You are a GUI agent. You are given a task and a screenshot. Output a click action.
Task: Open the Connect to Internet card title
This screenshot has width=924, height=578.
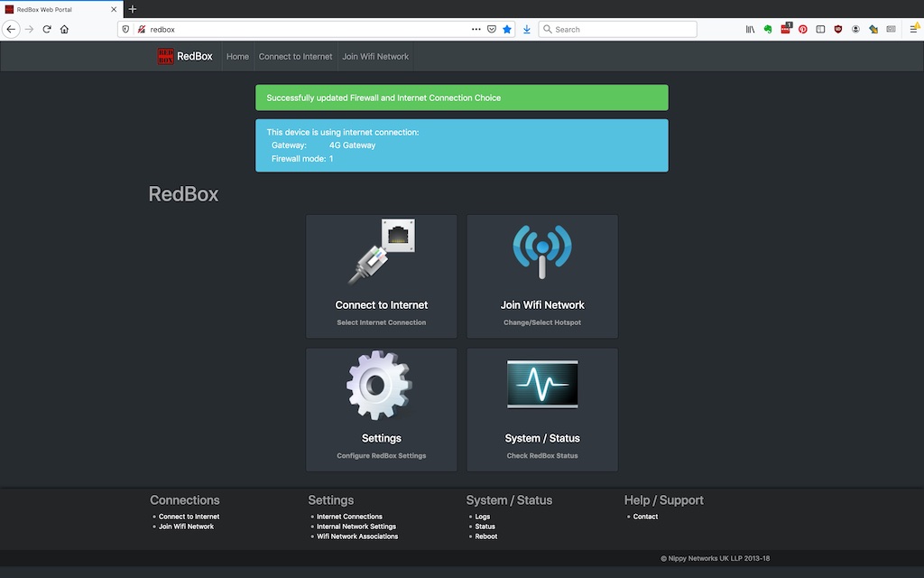pos(382,305)
